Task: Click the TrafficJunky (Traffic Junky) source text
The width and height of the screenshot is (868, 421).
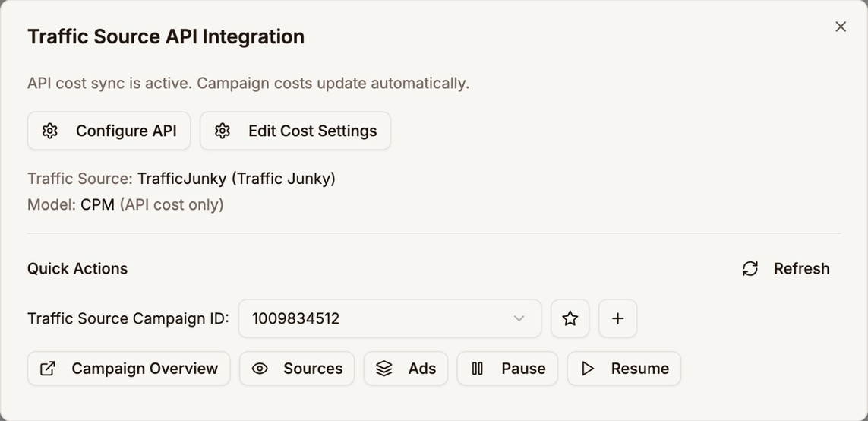Action: point(236,179)
